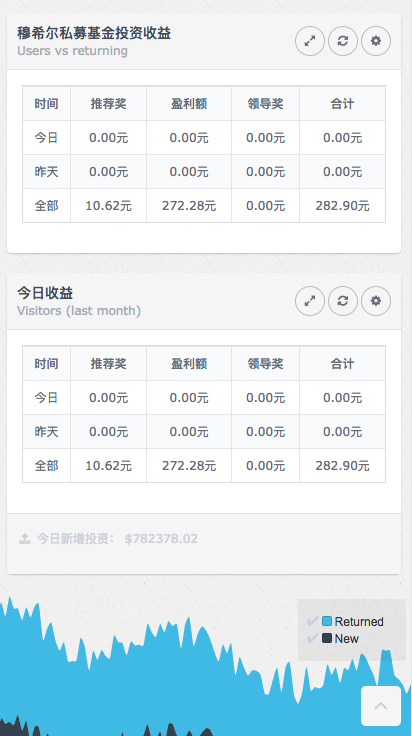
Task: Click the 272.28元 cell in 今日收益 table
Action: click(189, 466)
